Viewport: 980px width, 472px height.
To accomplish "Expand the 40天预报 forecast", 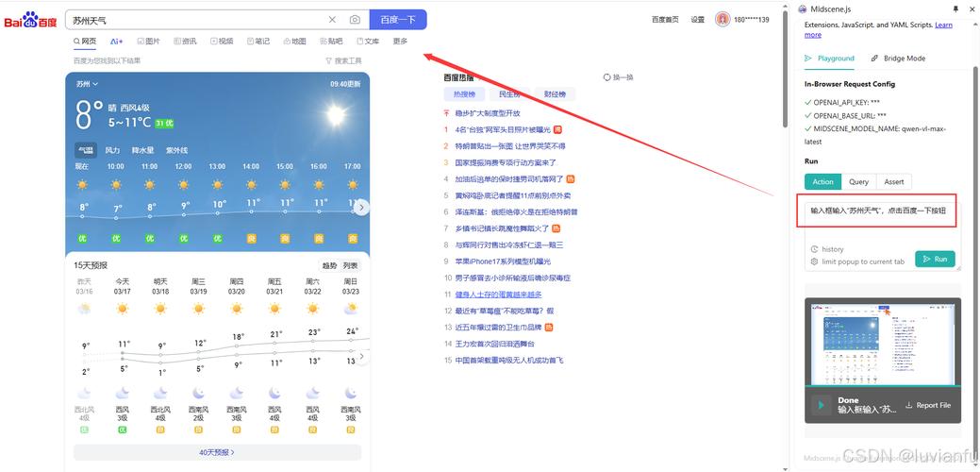I will pyautogui.click(x=217, y=452).
